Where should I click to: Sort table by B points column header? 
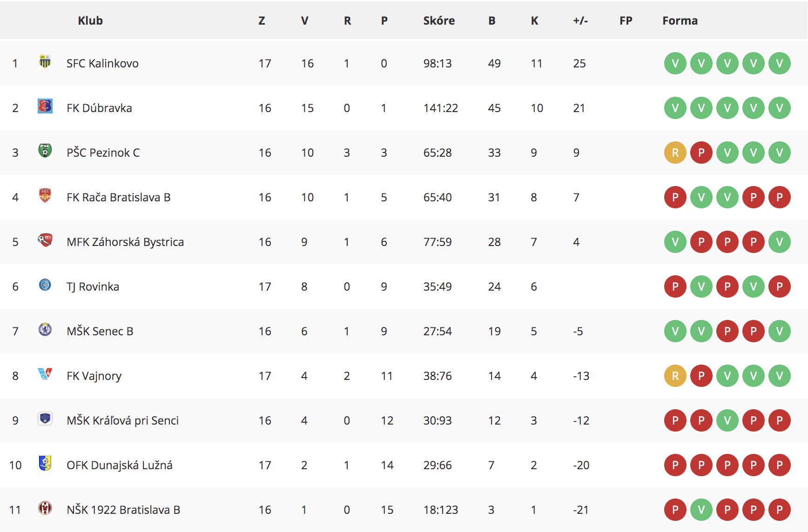pyautogui.click(x=492, y=20)
